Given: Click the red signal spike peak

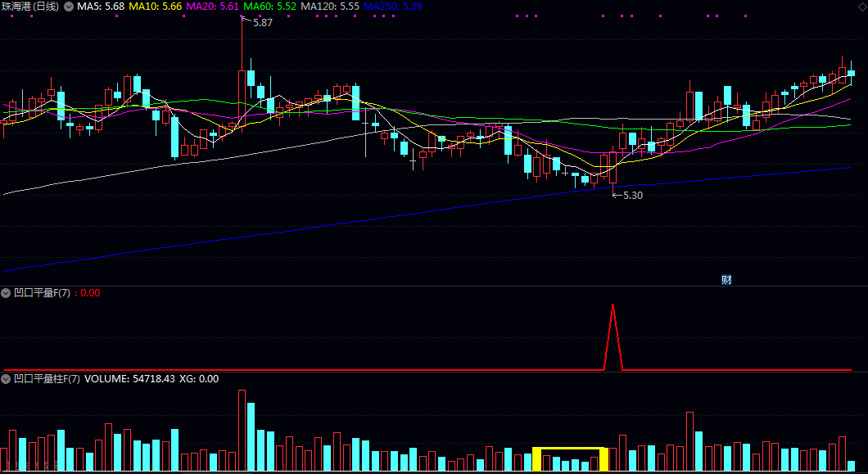Looking at the screenshot, I should coord(613,305).
